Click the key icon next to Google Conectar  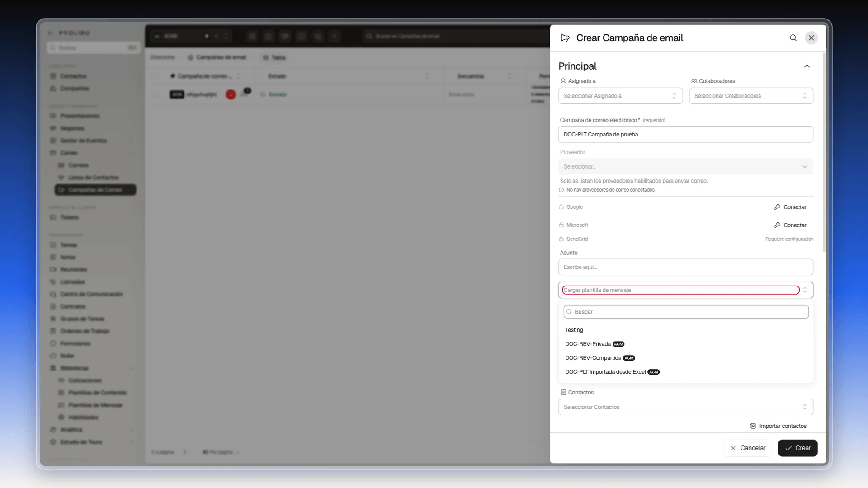pos(778,207)
